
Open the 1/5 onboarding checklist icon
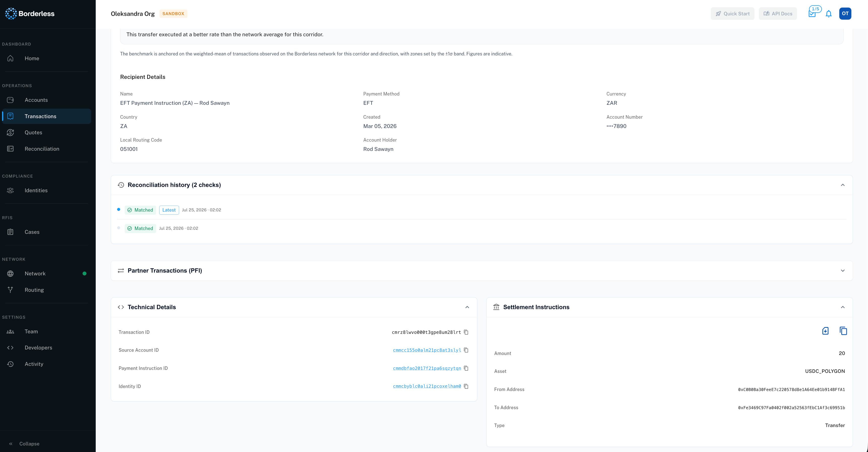point(812,14)
